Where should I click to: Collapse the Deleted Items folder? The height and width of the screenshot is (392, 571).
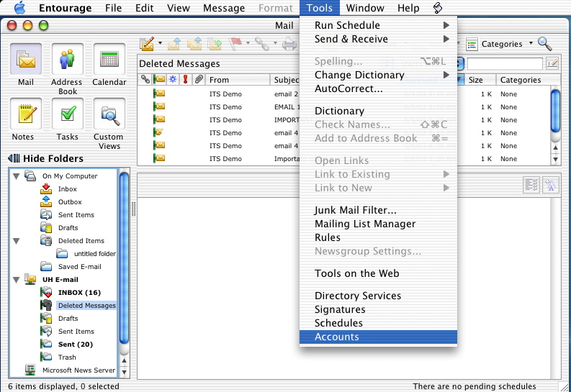(x=16, y=241)
